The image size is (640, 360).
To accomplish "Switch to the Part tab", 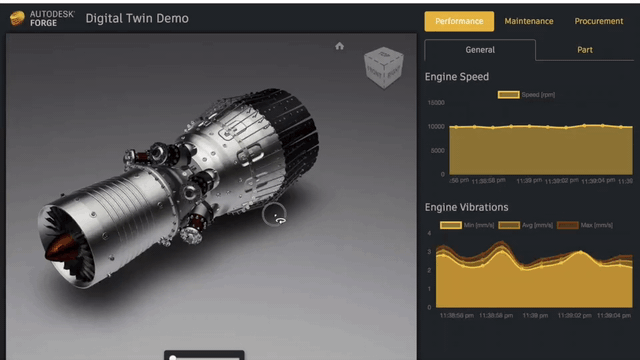I will point(585,50).
